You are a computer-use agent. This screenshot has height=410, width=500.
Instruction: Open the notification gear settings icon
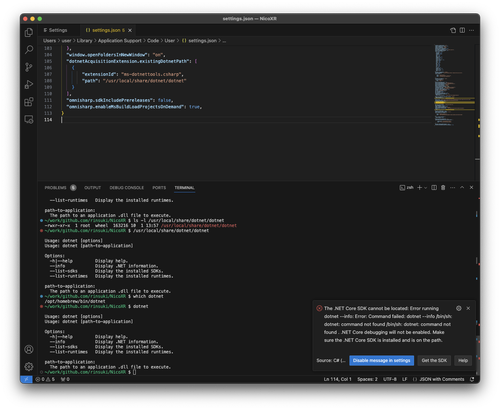(459, 308)
